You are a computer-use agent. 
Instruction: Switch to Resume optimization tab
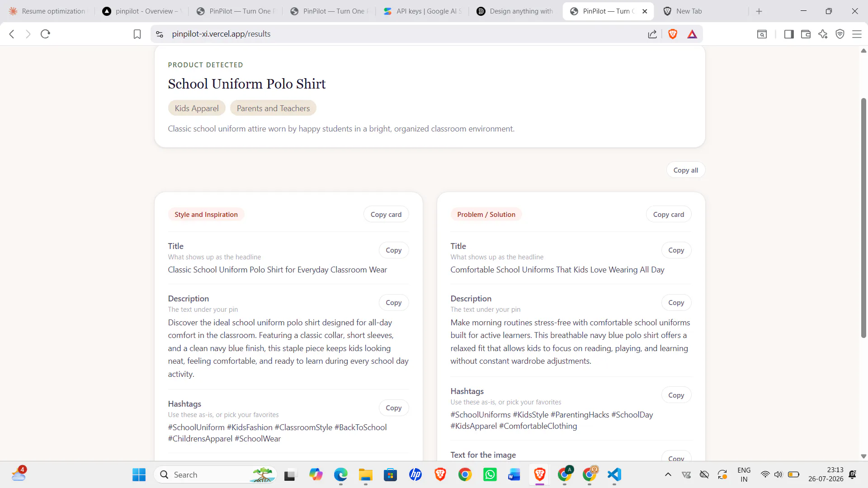[47, 11]
